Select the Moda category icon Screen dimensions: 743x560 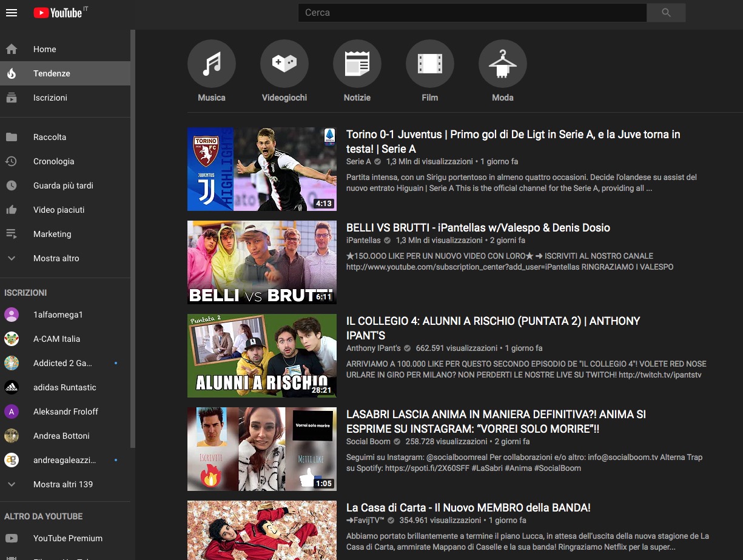(x=502, y=64)
